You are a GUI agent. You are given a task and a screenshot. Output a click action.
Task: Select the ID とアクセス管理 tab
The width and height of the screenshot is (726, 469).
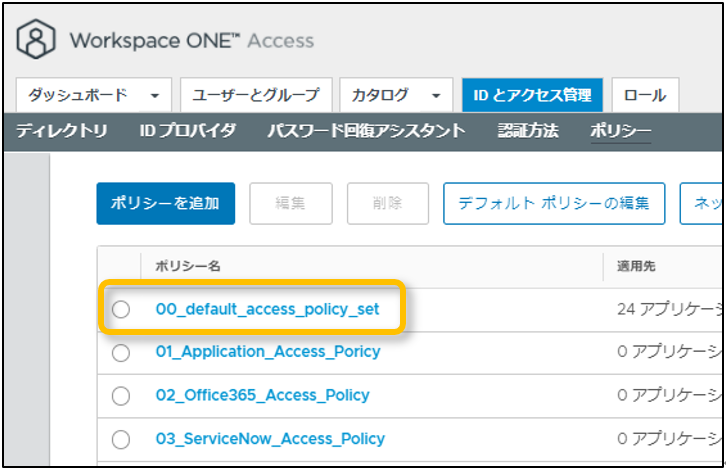tap(532, 95)
